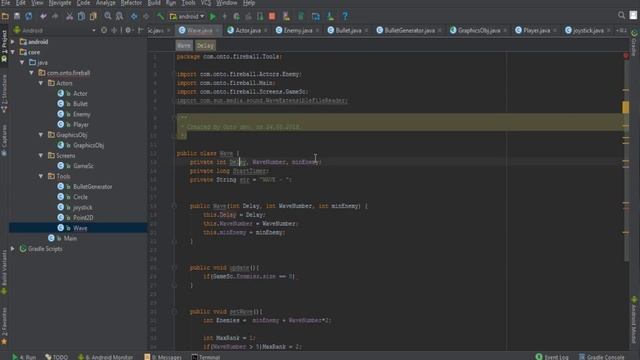This screenshot has height=360, width=640.
Task: Click Copy toolbar icon
Action: click(81, 16)
